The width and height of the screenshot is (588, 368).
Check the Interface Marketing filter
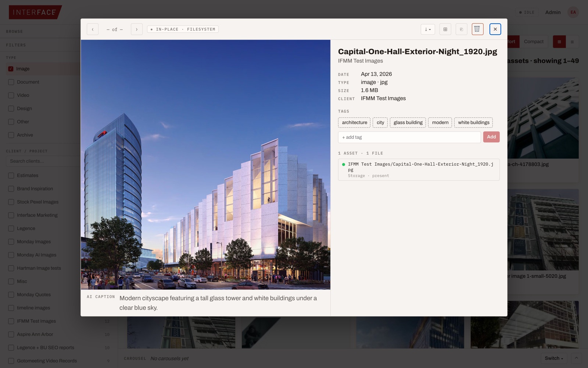(x=11, y=215)
